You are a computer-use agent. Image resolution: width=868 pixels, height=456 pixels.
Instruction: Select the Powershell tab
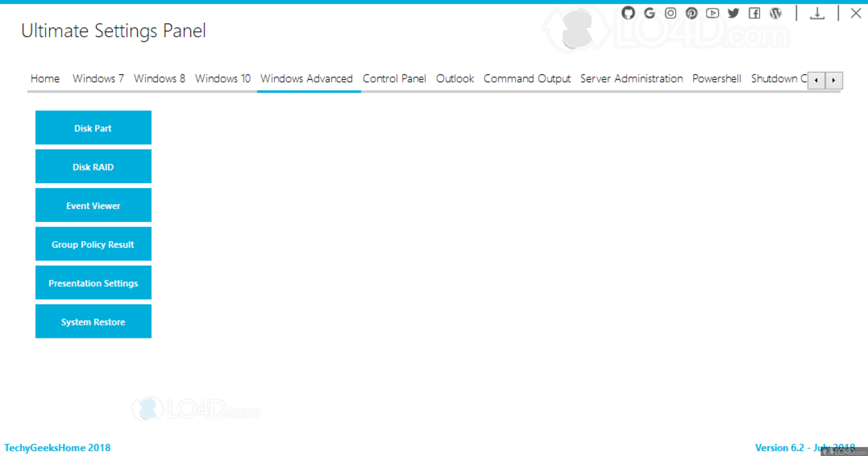click(x=716, y=79)
